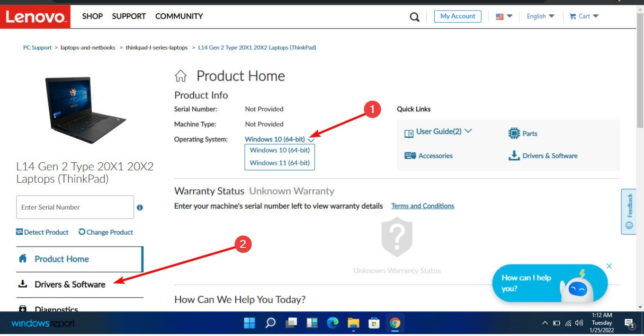Expand the country flag dropdown arrow
Screen dimensions: 644x336
coord(510,16)
